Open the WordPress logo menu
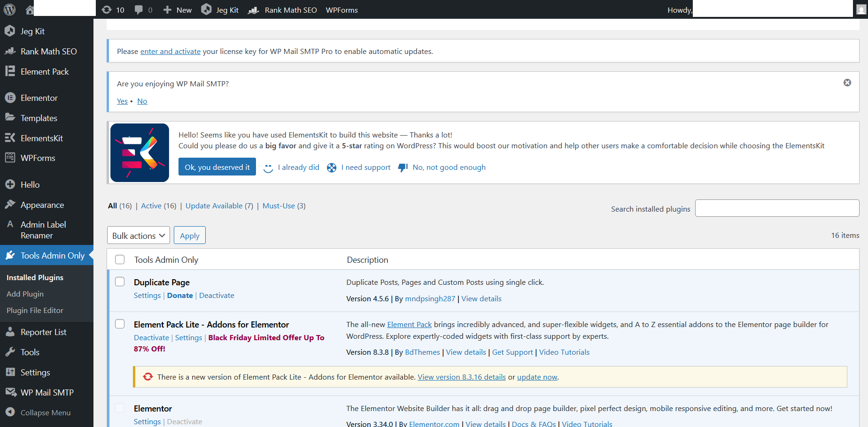This screenshot has height=427, width=868. (9, 9)
